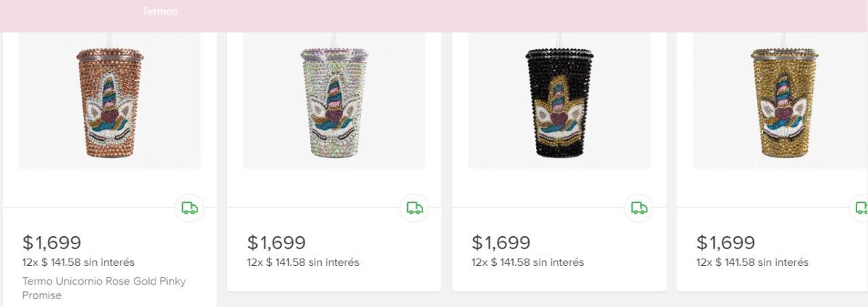Click the free shipping truck icon on Rose Gold termo
The image size is (868, 307).
[x=190, y=208]
